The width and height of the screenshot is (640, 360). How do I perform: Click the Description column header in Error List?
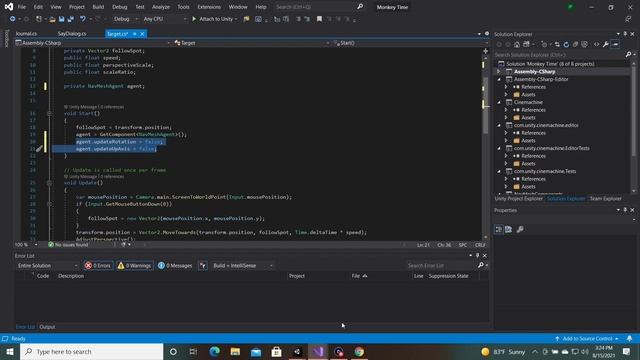71,276
